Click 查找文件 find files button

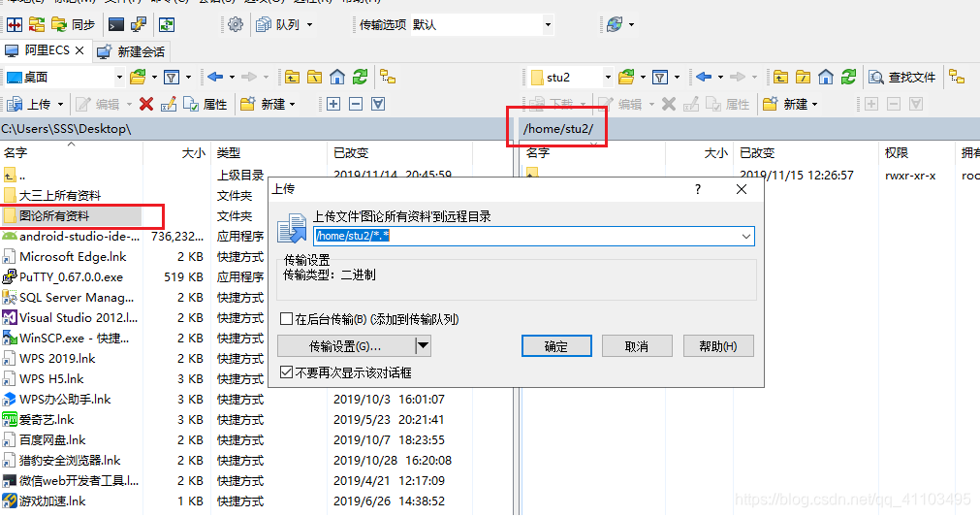tap(902, 78)
